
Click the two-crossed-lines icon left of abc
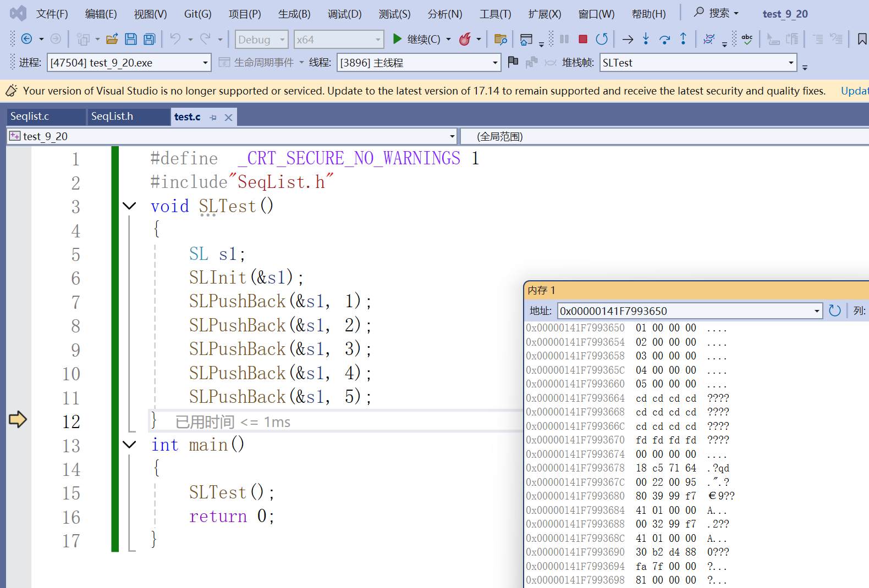[710, 39]
